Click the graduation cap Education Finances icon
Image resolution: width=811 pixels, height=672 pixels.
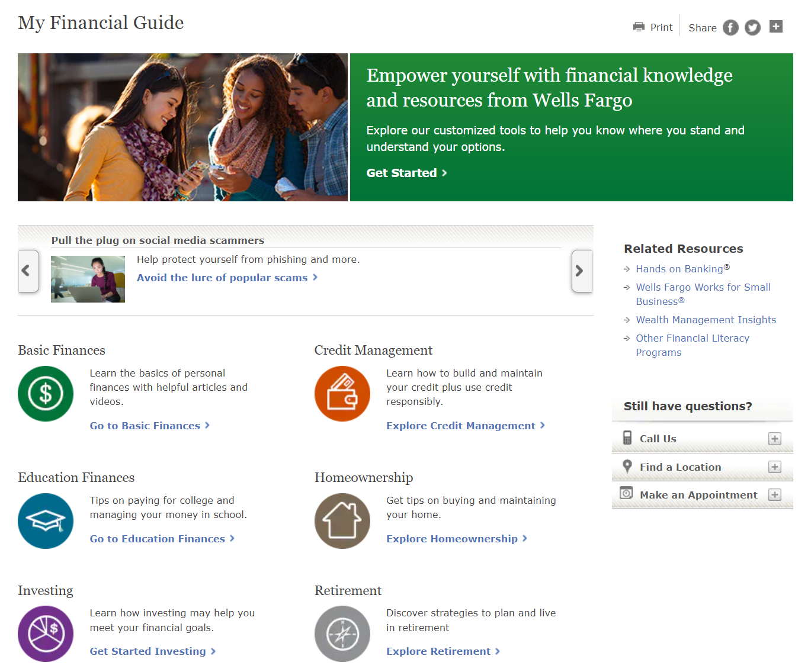pos(46,521)
